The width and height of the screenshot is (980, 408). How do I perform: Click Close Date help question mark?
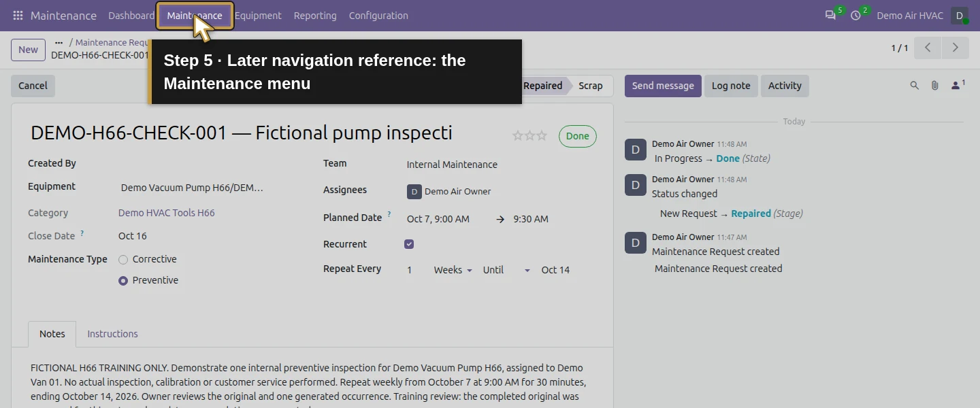[x=82, y=233]
